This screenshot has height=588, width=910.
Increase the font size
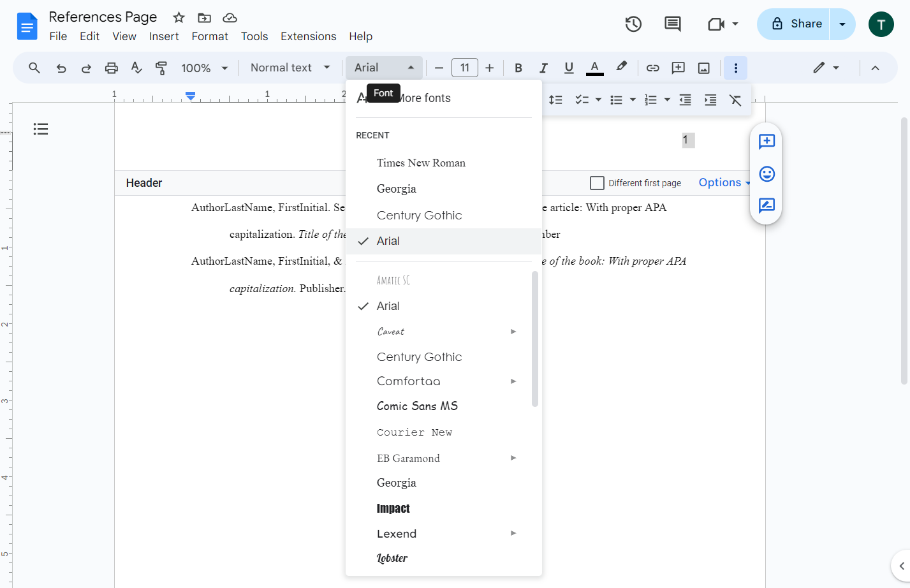(x=490, y=68)
